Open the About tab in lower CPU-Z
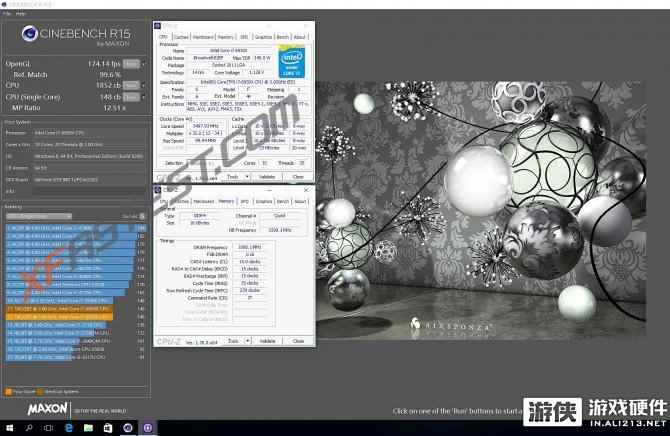Viewport: 670px width, 436px height. 300,201
